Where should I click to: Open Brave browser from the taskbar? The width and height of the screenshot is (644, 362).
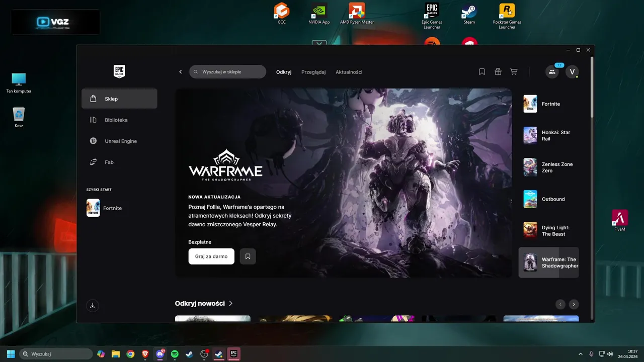click(145, 354)
